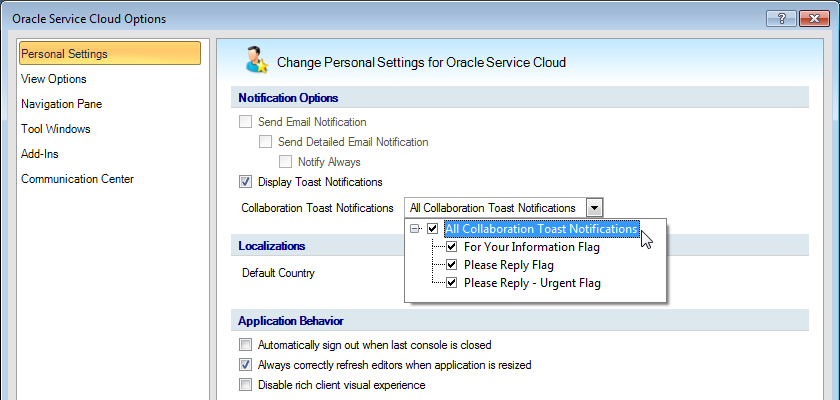Enable Disable rich client visual experience
The image size is (840, 400).
[x=245, y=385]
